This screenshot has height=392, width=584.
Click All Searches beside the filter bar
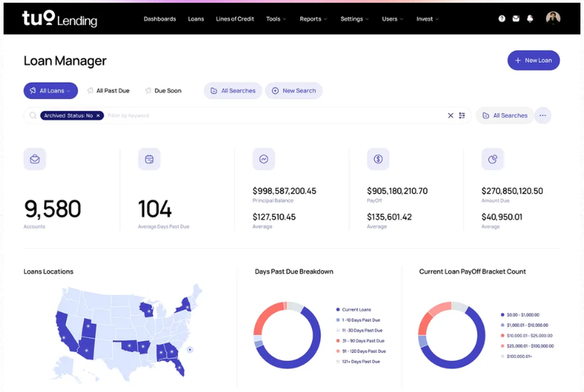[x=505, y=116]
